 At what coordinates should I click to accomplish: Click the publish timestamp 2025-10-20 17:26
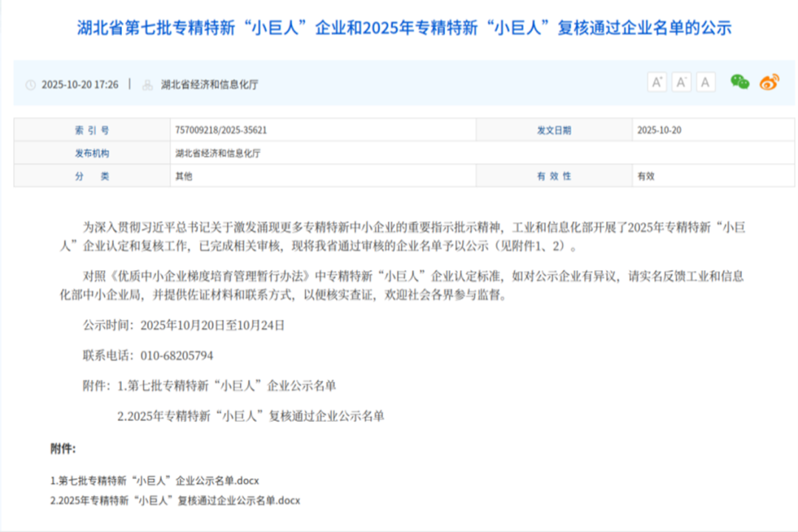tap(81, 85)
